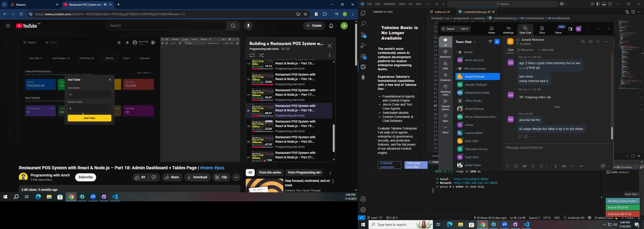
Task: Open Run and Debug view in VS Code
Action: 363,46
